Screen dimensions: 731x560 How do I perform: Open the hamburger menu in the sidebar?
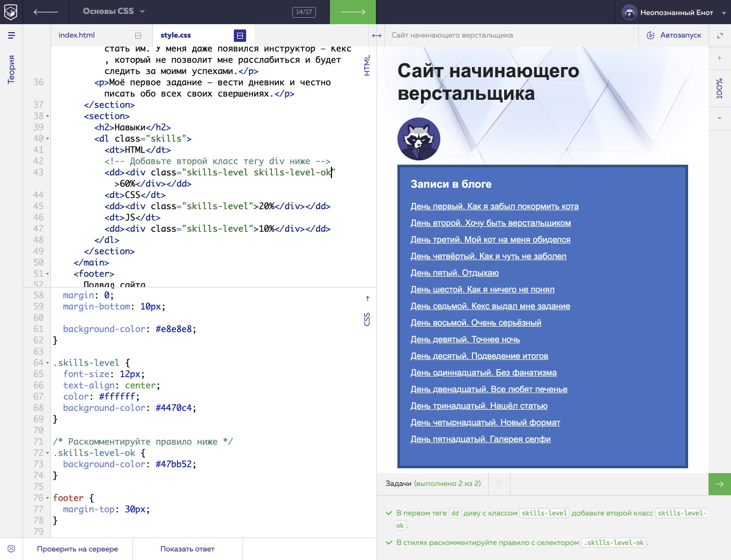click(11, 35)
